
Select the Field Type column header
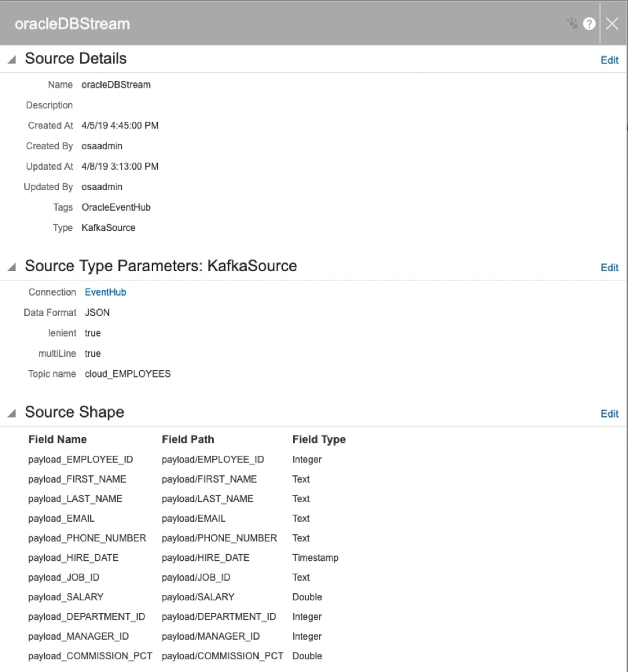tap(319, 439)
